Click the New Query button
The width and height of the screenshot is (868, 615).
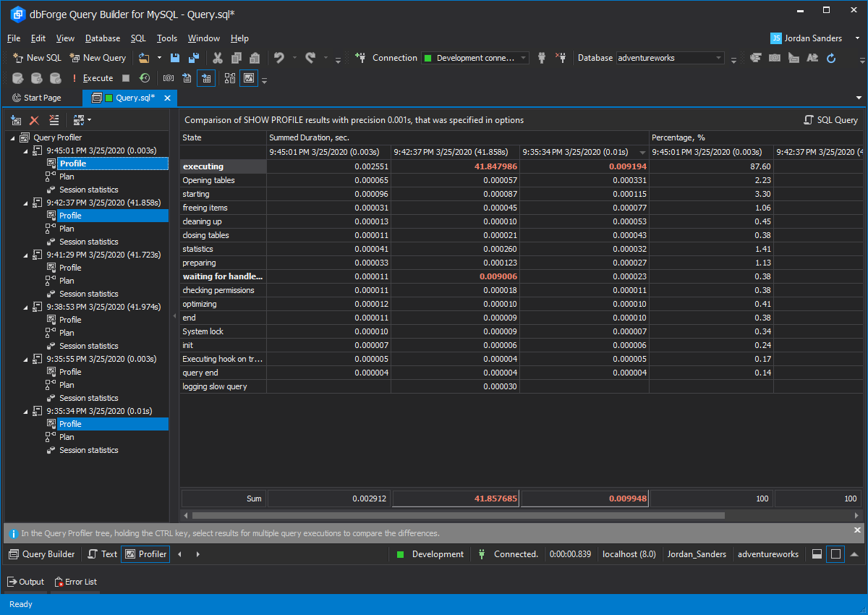pos(98,58)
